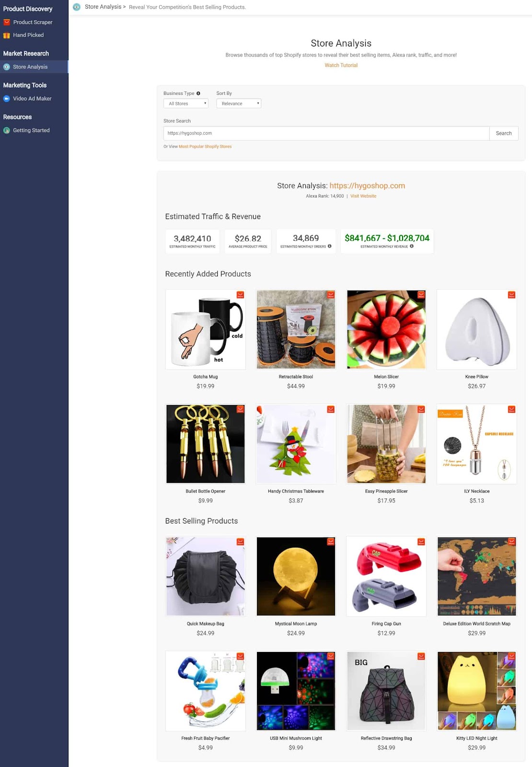Follow the Visit Website link
Viewport: 532px width, 767px height.
point(363,196)
